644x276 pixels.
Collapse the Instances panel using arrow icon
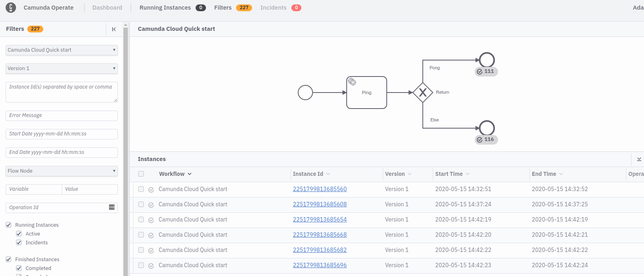[639, 159]
